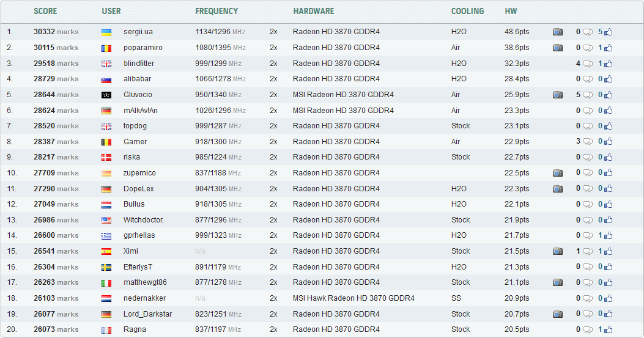The width and height of the screenshot is (644, 338).
Task: Open the camera icon on matthewgt86's row
Action: click(x=557, y=282)
